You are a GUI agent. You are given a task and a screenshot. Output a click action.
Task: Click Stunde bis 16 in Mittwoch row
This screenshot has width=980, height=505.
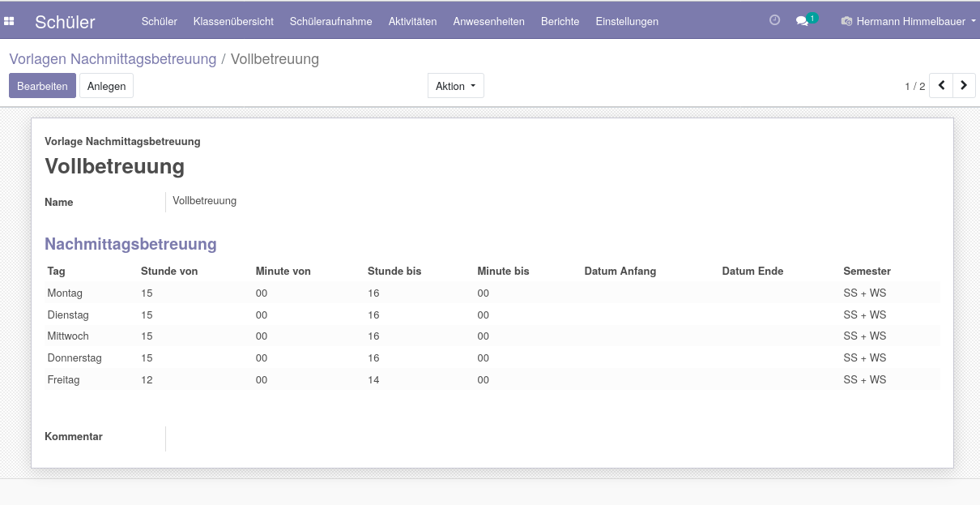pyautogui.click(x=373, y=336)
